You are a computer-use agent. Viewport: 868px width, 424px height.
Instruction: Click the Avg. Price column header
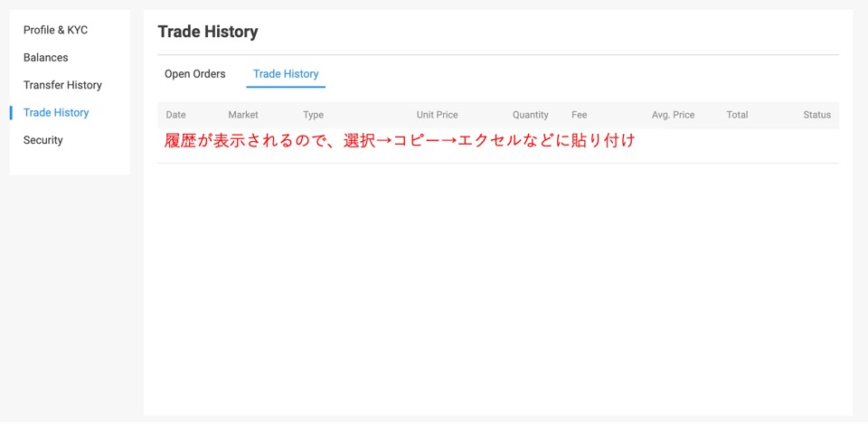click(673, 115)
